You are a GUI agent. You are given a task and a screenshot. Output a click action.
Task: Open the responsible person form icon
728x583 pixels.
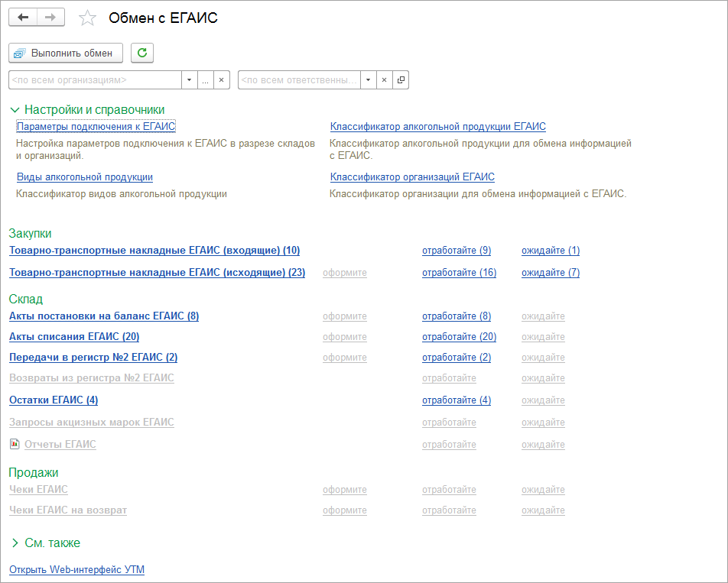click(401, 79)
